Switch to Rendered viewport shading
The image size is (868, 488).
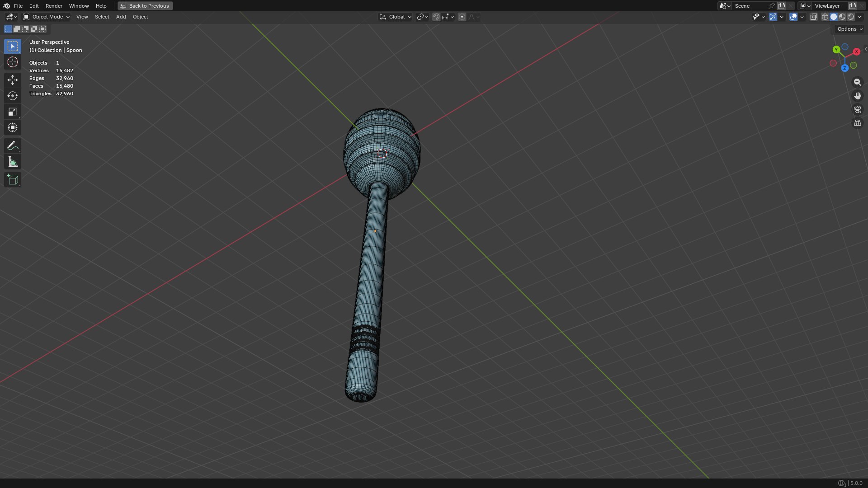[851, 17]
